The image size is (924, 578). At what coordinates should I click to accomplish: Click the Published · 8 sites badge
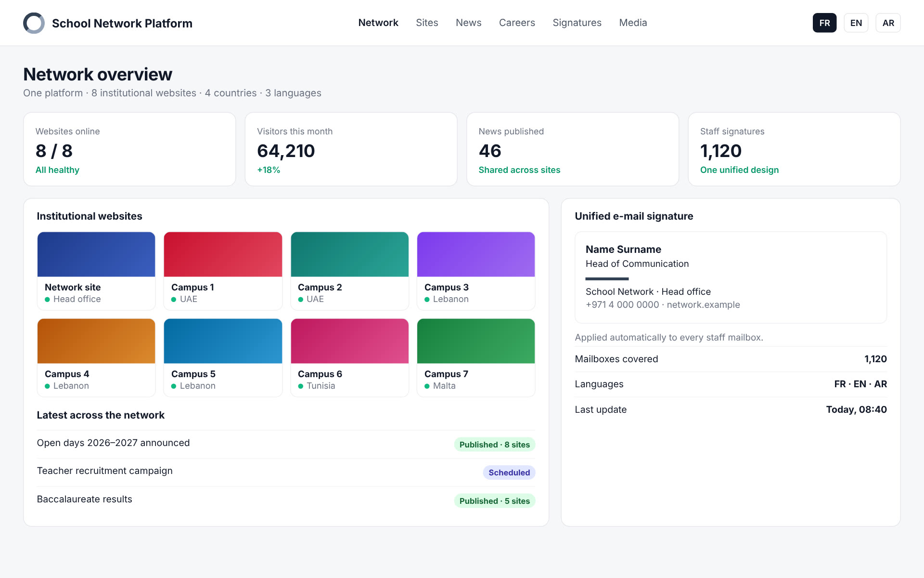click(x=494, y=445)
